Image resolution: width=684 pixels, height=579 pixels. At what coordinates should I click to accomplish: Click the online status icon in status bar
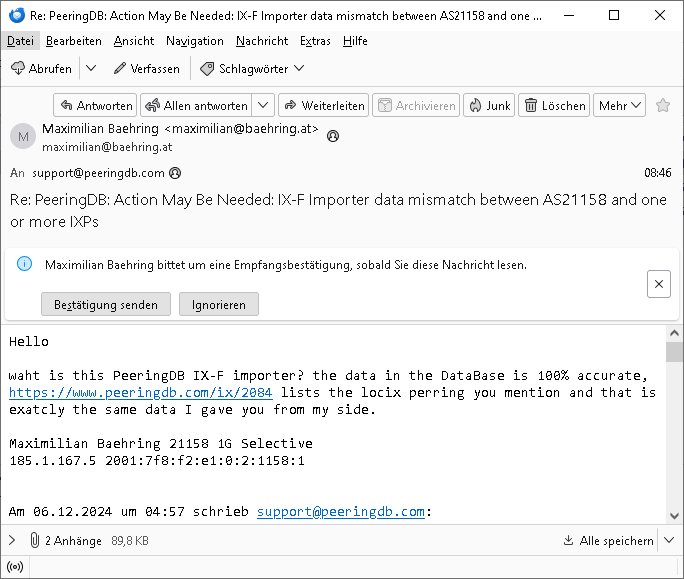click(15, 567)
